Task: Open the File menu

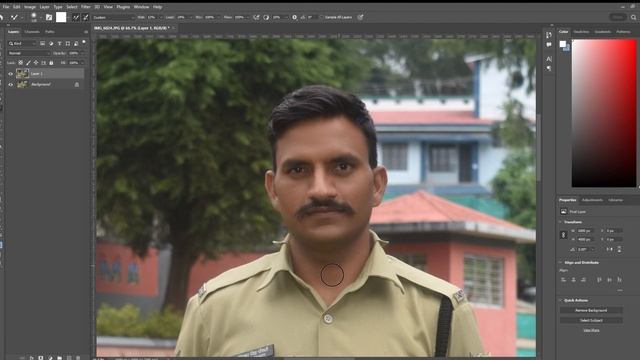Action: pyautogui.click(x=6, y=7)
